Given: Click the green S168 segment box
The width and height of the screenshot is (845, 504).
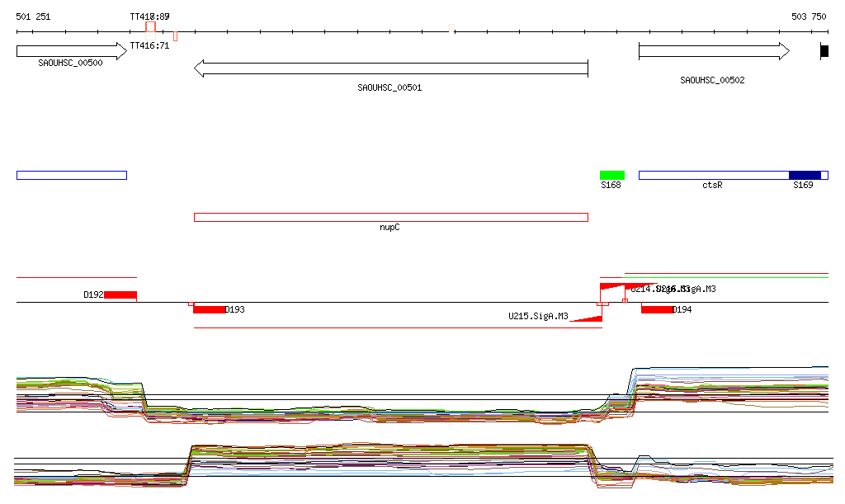Looking at the screenshot, I should (x=612, y=175).
